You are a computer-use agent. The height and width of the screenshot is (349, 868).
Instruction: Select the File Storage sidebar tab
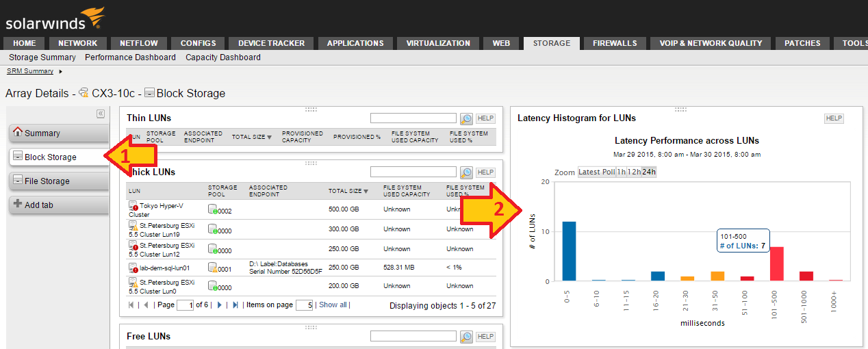coord(58,181)
